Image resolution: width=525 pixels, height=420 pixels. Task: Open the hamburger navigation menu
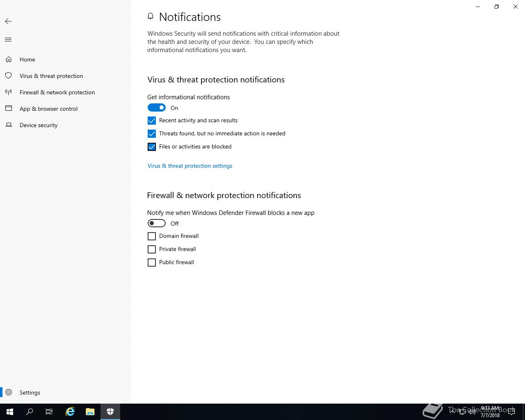8,40
